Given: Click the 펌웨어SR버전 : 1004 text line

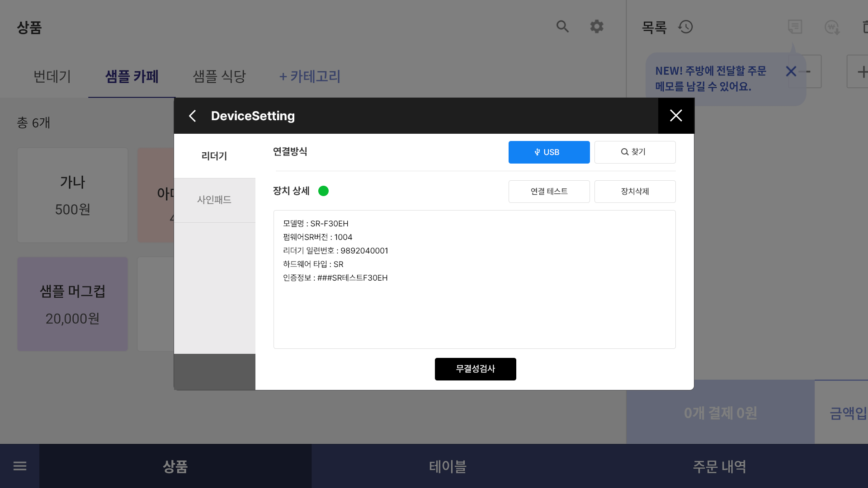Looking at the screenshot, I should [x=317, y=237].
